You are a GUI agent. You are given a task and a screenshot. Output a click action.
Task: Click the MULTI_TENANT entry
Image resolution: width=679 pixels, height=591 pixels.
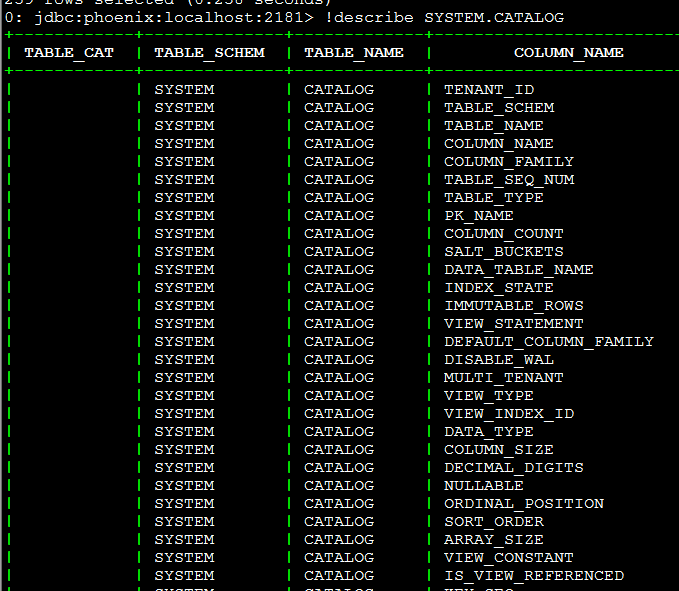[x=504, y=378]
